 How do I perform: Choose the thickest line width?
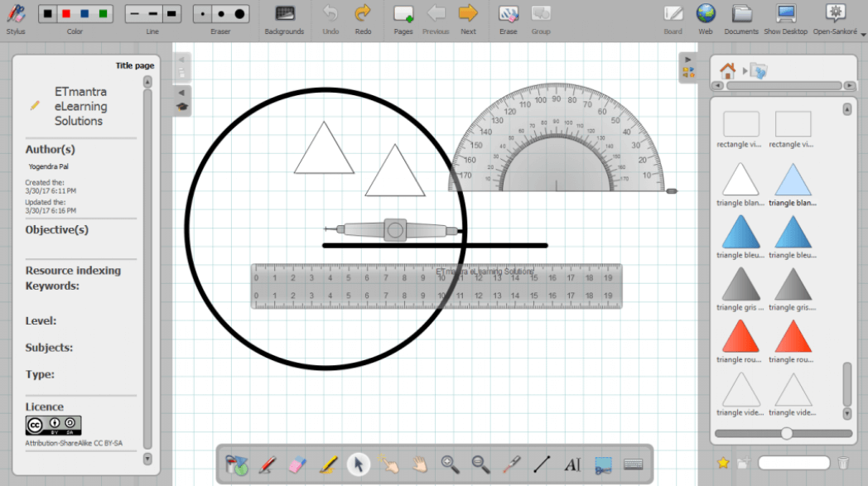pyautogui.click(x=171, y=14)
